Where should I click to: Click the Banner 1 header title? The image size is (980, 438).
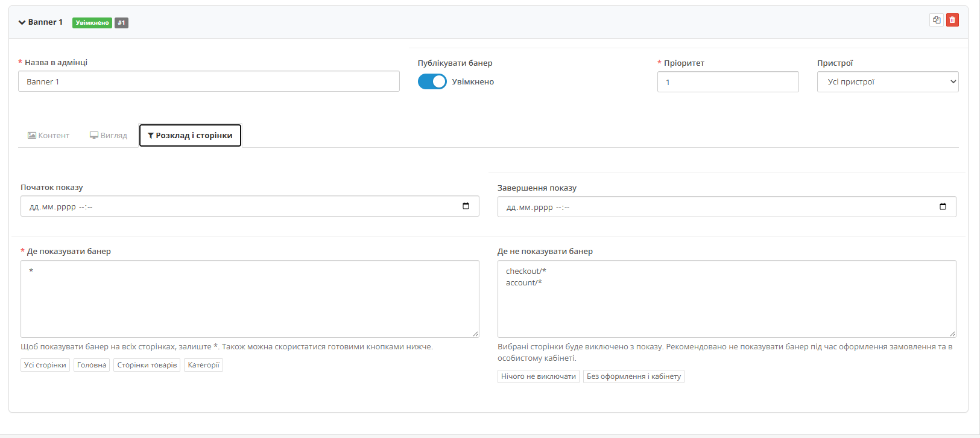click(x=45, y=22)
